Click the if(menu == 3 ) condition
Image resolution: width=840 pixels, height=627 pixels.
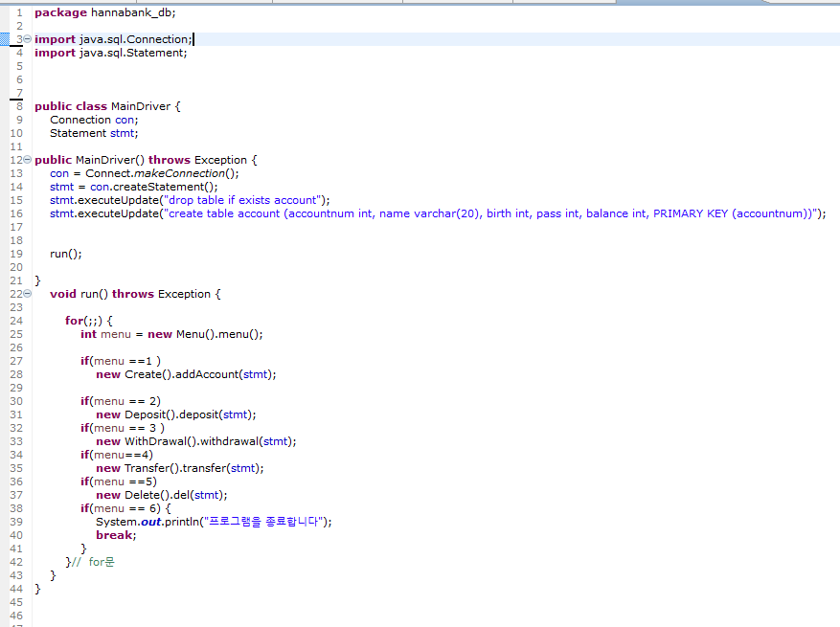123,428
